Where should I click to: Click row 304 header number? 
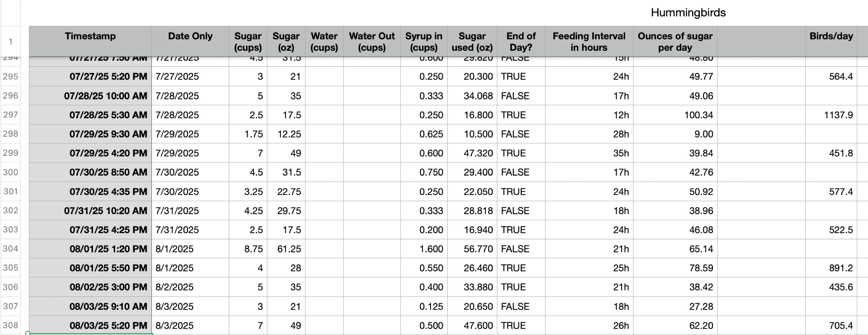click(10, 249)
